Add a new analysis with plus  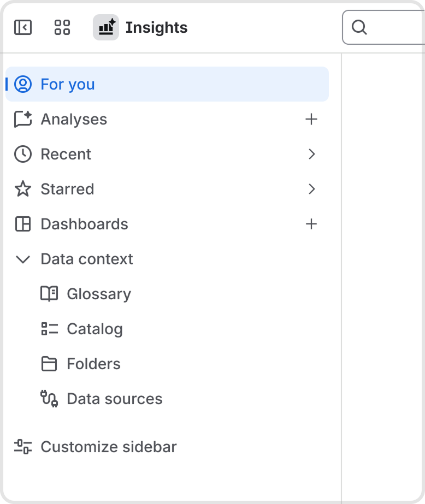(x=311, y=119)
